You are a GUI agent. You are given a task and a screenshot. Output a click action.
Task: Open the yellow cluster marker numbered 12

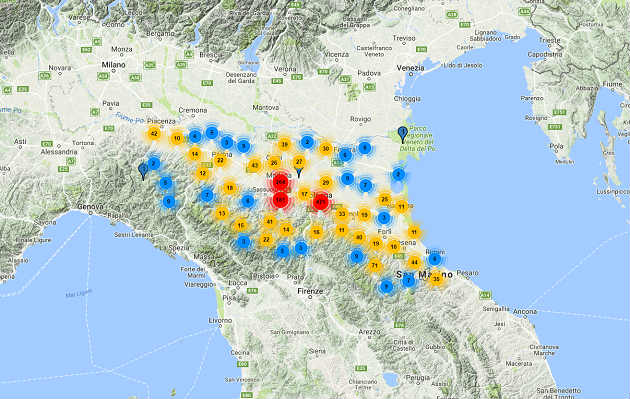[x=202, y=174]
